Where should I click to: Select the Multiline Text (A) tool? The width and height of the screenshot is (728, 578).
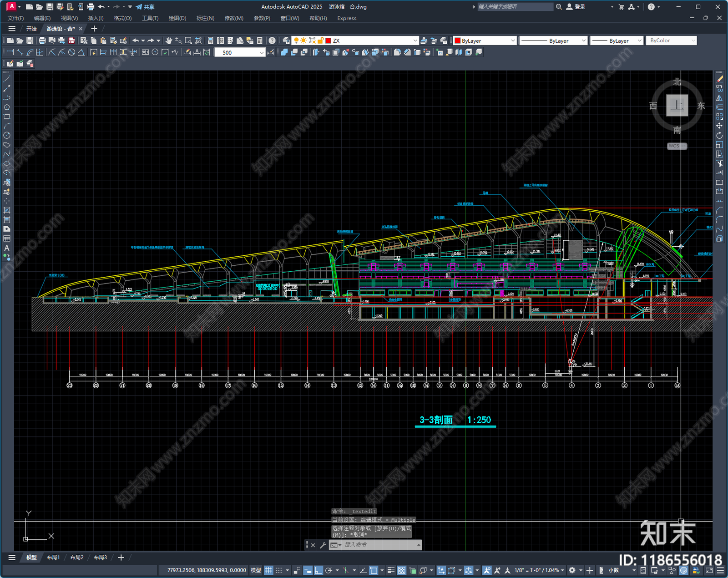point(7,248)
